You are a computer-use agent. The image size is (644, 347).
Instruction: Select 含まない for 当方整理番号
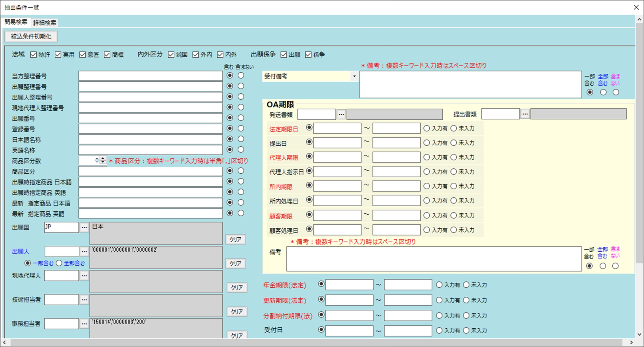click(x=241, y=75)
